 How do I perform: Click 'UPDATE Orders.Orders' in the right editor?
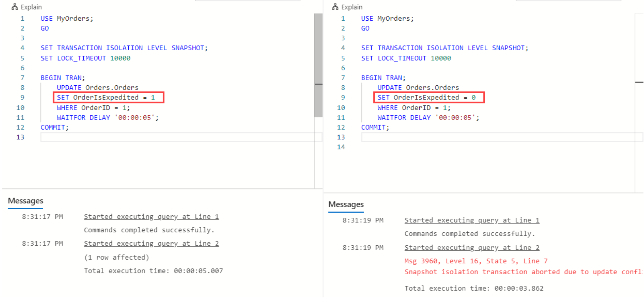pos(418,88)
